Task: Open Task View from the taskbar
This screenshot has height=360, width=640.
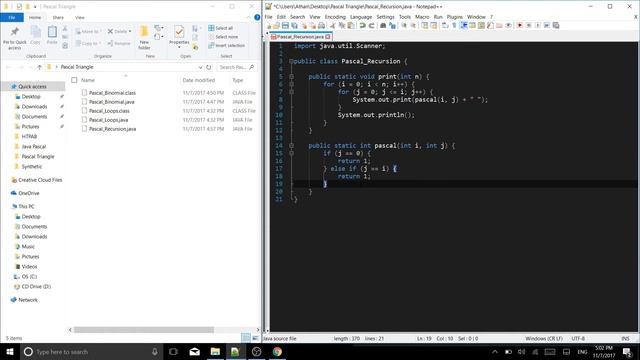Action: 173,351
